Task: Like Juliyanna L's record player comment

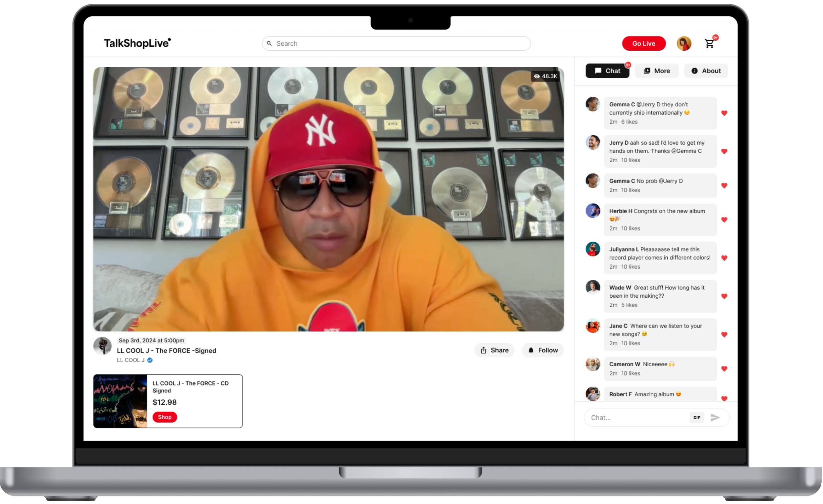Action: (x=725, y=258)
